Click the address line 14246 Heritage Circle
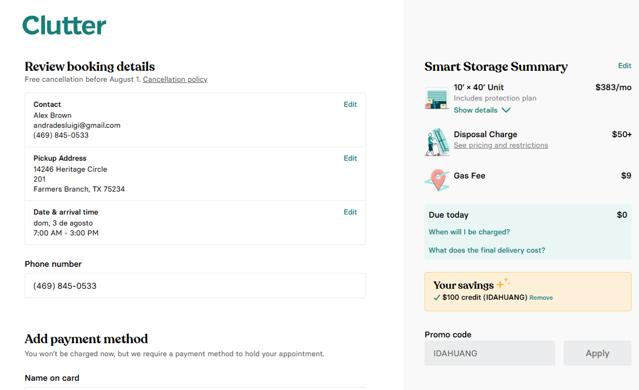Image resolution: width=639 pixels, height=390 pixels. pyautogui.click(x=70, y=169)
